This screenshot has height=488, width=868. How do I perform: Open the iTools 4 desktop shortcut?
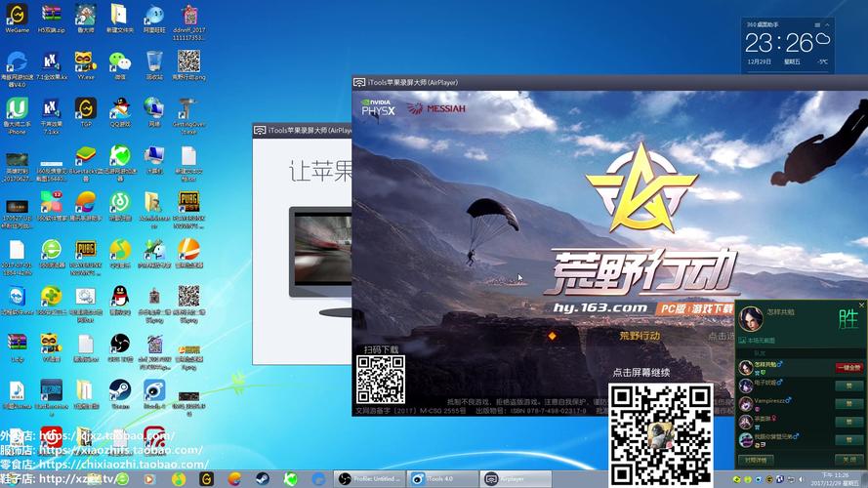tap(154, 394)
